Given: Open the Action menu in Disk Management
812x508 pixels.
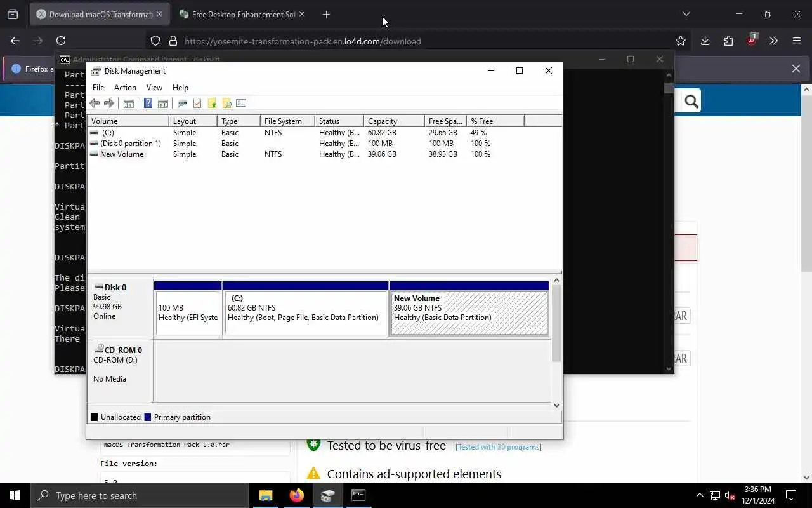Looking at the screenshot, I should (125, 88).
